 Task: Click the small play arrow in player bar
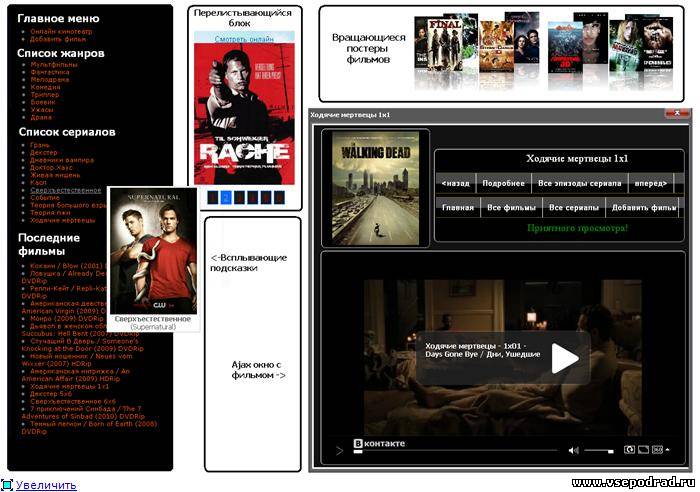click(339, 451)
